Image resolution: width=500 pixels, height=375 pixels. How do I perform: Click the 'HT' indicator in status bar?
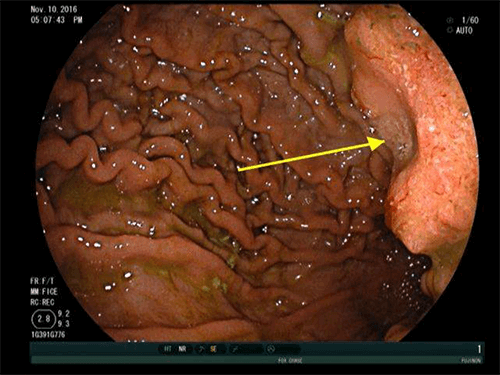167,349
